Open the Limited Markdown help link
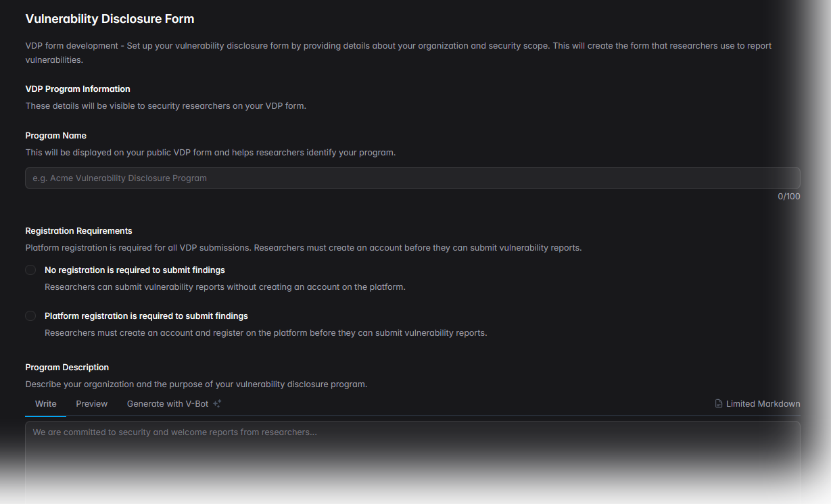The width and height of the screenshot is (831, 504). [763, 404]
